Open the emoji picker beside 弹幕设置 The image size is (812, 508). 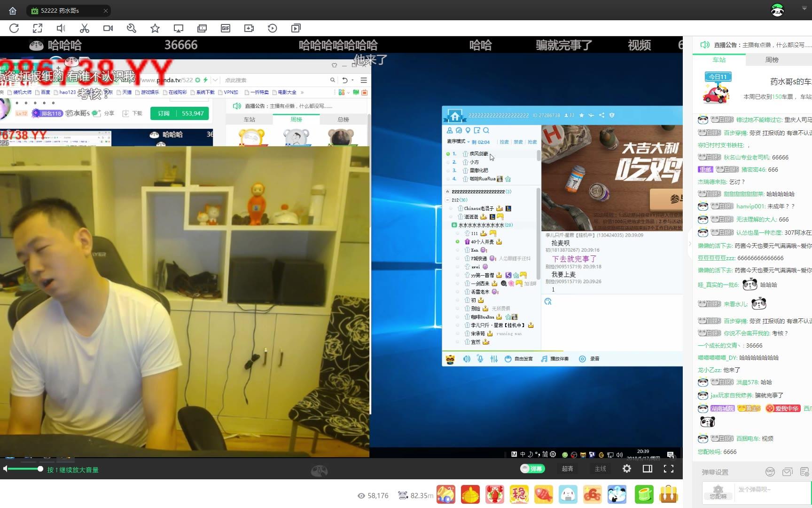[770, 472]
